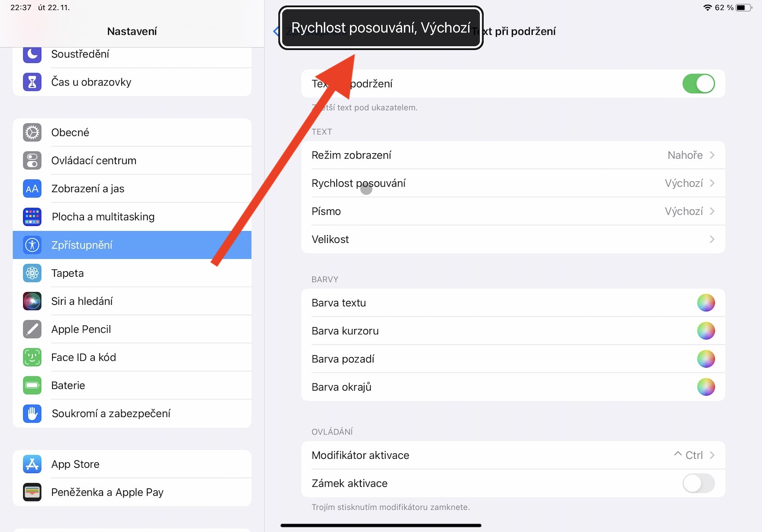Open Modifikátor aktivace Ctrl setting
The height and width of the screenshot is (532, 762).
513,455
